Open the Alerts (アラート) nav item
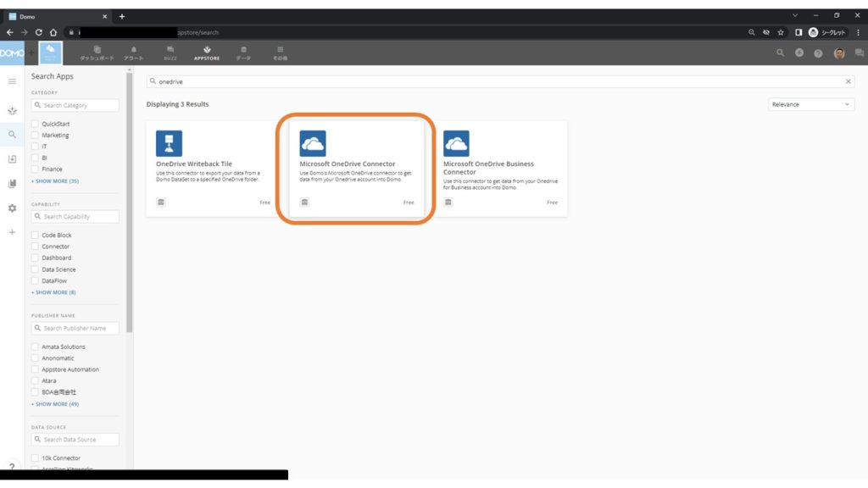This screenshot has height=488, width=868. click(x=133, y=53)
